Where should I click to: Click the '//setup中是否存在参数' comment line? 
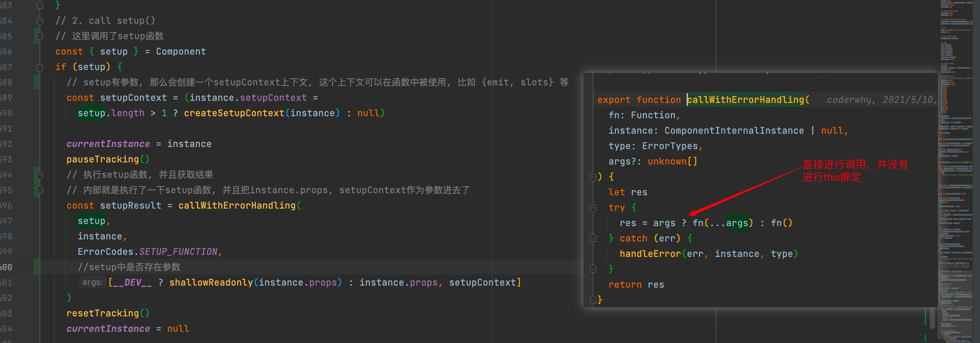tap(129, 267)
